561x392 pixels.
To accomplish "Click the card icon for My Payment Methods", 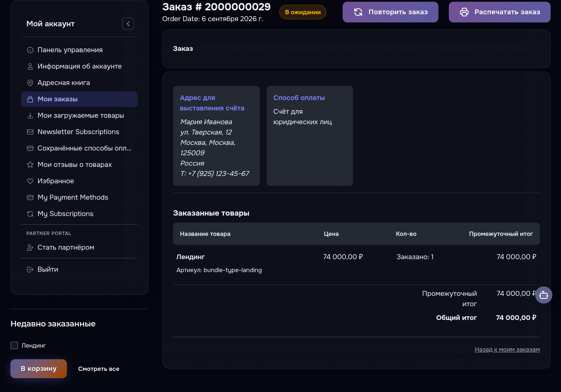I will (30, 197).
